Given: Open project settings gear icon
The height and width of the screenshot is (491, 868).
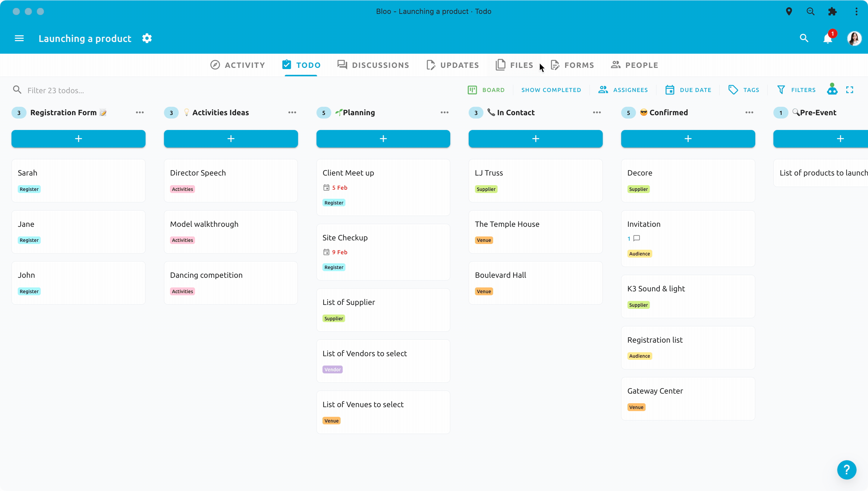Looking at the screenshot, I should click(147, 38).
